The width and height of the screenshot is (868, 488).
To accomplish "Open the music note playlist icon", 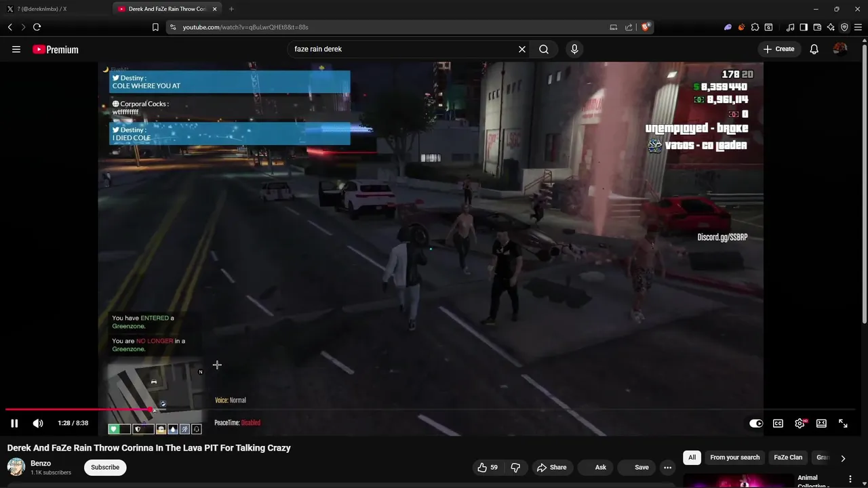I will 790,27.
